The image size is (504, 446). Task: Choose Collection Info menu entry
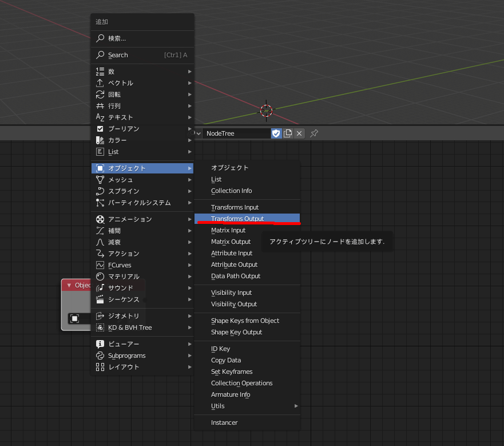247,191
